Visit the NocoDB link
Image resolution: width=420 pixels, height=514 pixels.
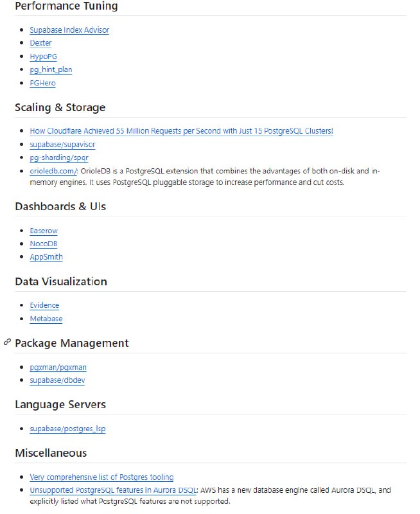point(44,244)
